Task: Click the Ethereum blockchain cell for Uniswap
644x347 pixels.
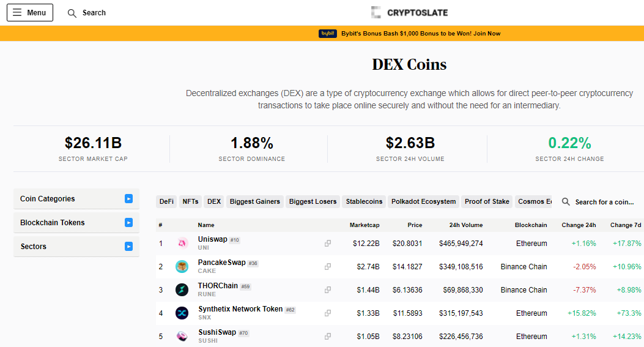Action: pos(531,244)
